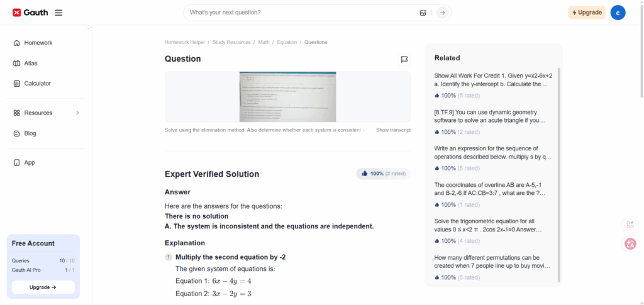Flag this question with the flag icon
This screenshot has height=305, width=644.
404,60
